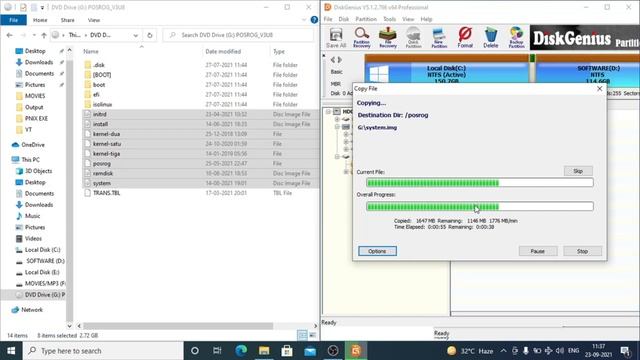The width and height of the screenshot is (640, 360).
Task: Open Network in navigation pane
Action: [31, 310]
